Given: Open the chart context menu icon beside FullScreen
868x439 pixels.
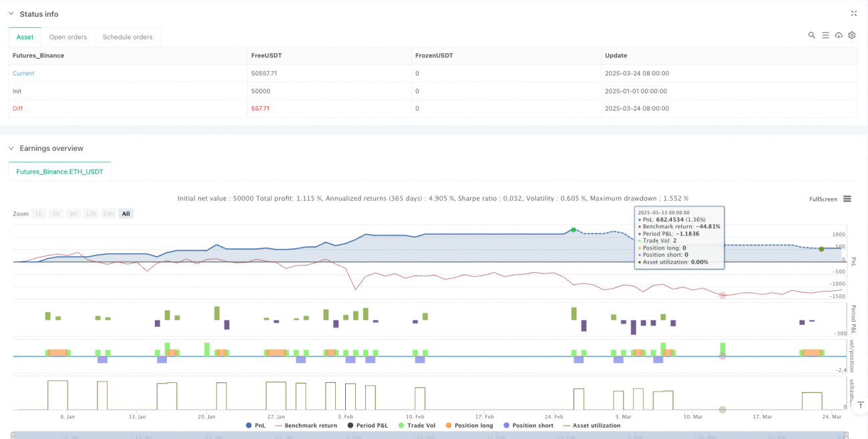Looking at the screenshot, I should point(847,199).
